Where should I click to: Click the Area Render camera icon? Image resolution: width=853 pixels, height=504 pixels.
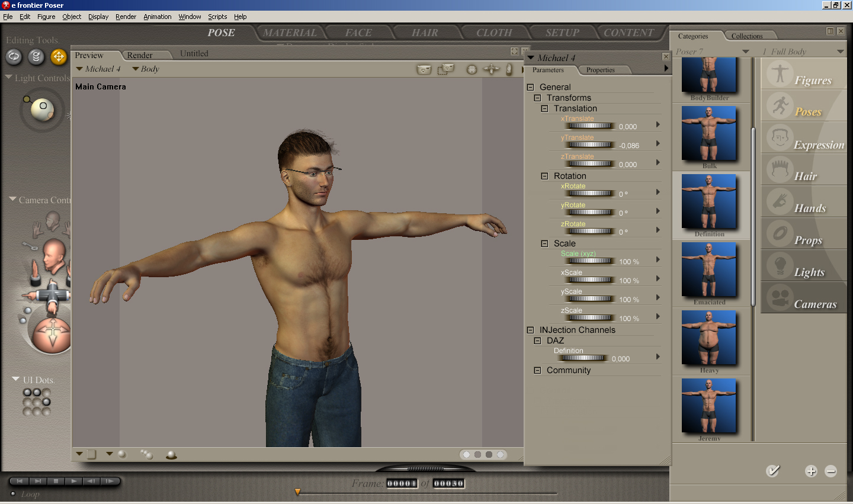pos(445,70)
